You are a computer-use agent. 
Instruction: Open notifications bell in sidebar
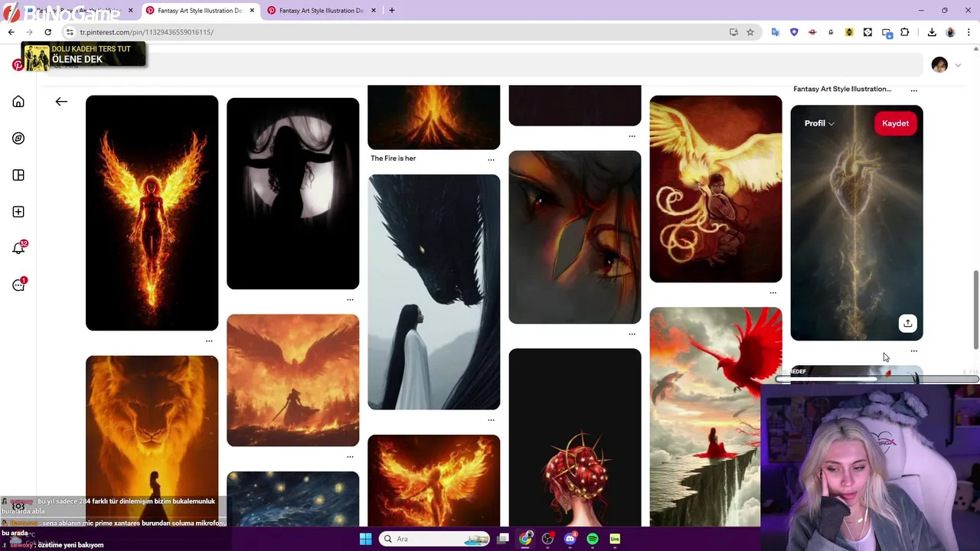click(x=18, y=248)
